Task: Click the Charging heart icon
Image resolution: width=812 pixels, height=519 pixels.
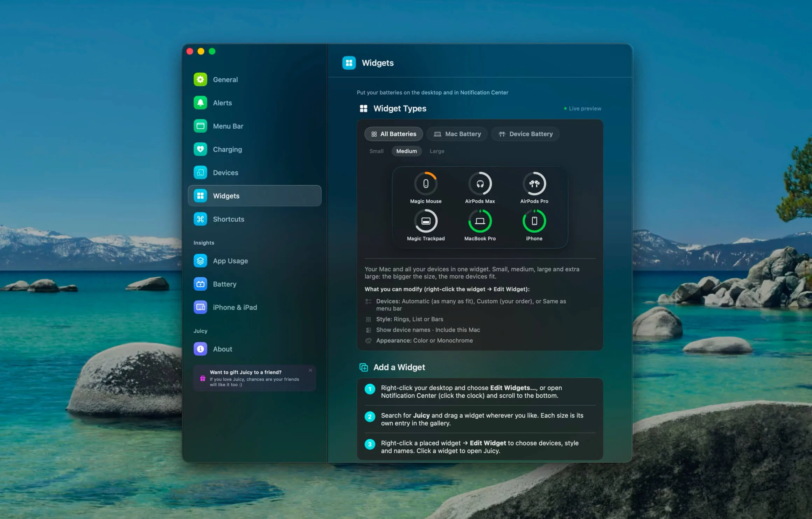Action: click(200, 149)
